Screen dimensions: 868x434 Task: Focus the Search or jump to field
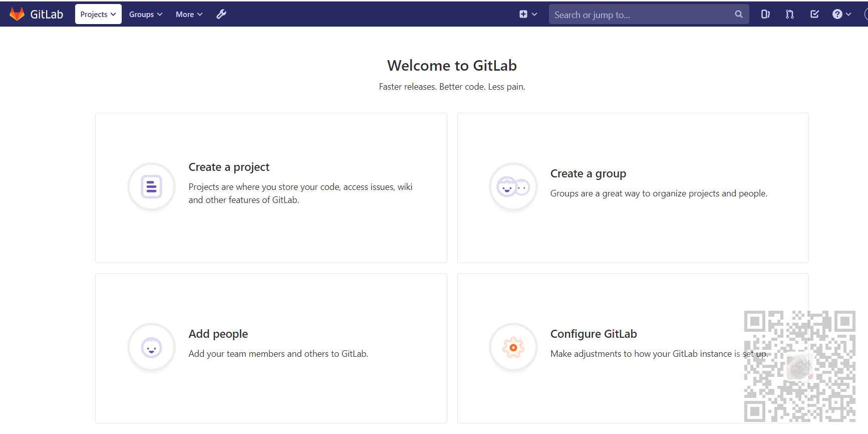point(641,15)
